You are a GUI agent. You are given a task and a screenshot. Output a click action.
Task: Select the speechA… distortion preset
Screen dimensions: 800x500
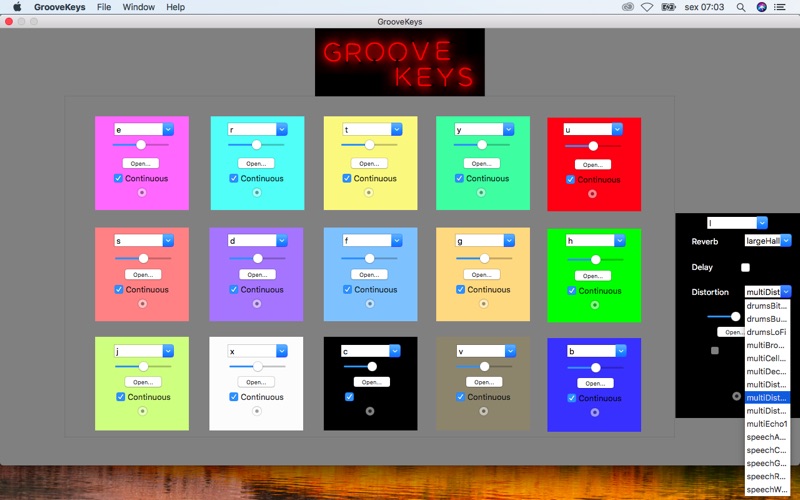coord(767,437)
